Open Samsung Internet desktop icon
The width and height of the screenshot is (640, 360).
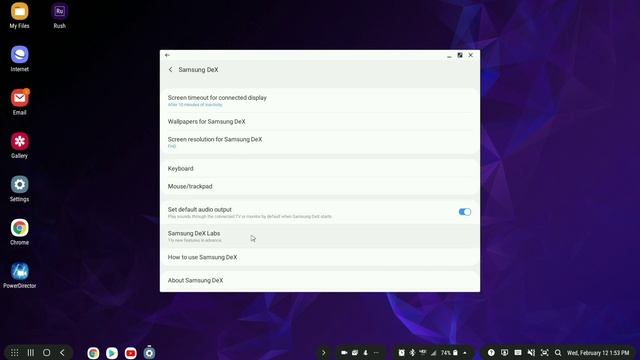19,59
